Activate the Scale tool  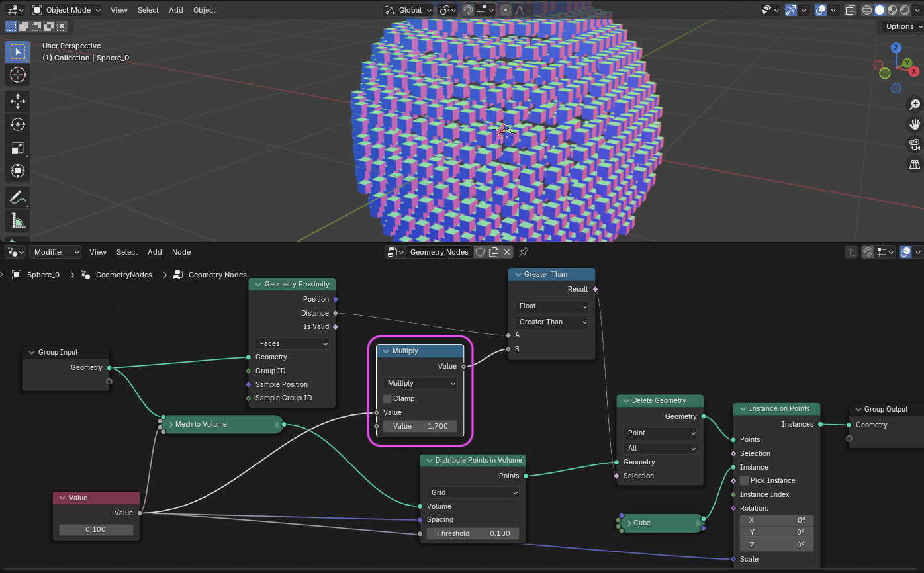click(18, 148)
